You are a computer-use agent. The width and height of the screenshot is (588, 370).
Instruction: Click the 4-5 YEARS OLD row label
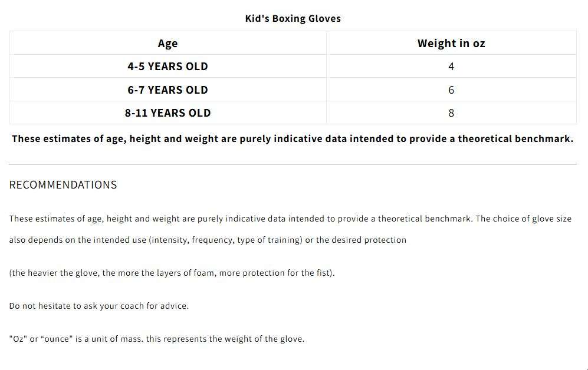tap(167, 67)
